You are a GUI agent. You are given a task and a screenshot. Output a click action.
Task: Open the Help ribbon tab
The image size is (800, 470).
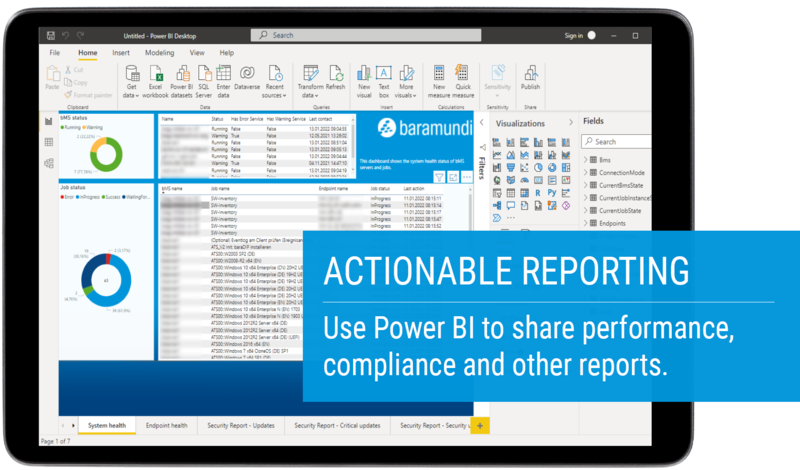coord(227,53)
